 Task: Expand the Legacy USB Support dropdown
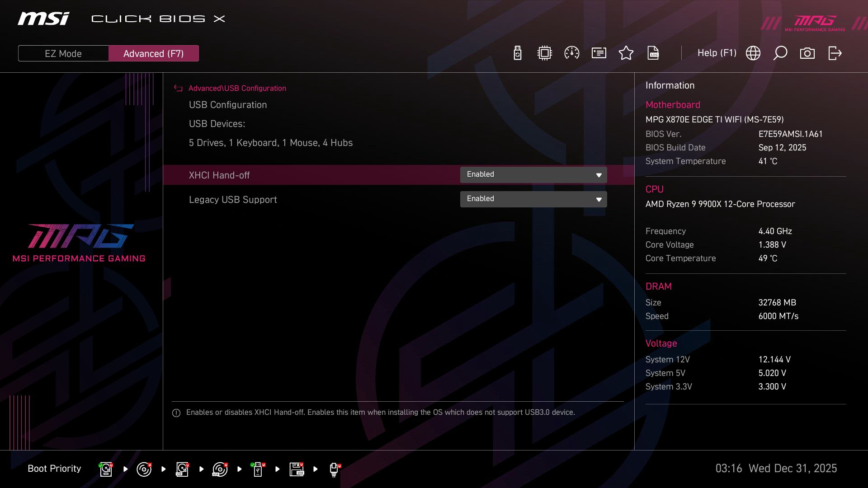pyautogui.click(x=598, y=199)
